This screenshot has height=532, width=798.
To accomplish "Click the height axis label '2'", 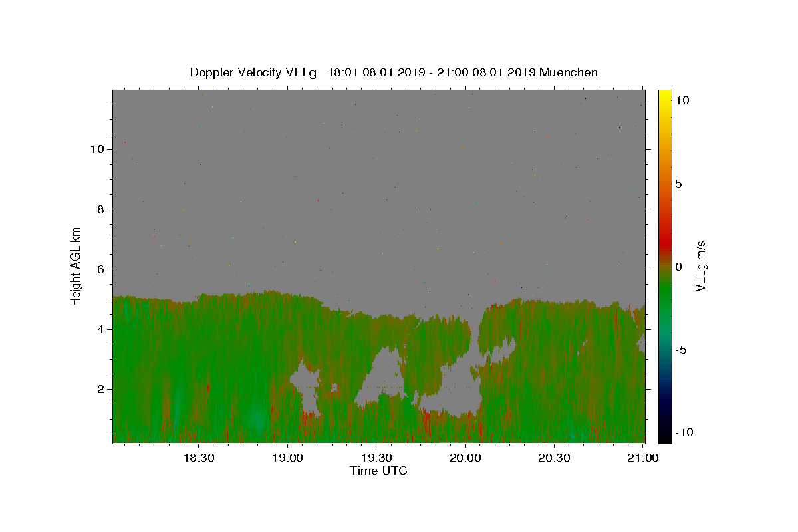I will point(100,389).
